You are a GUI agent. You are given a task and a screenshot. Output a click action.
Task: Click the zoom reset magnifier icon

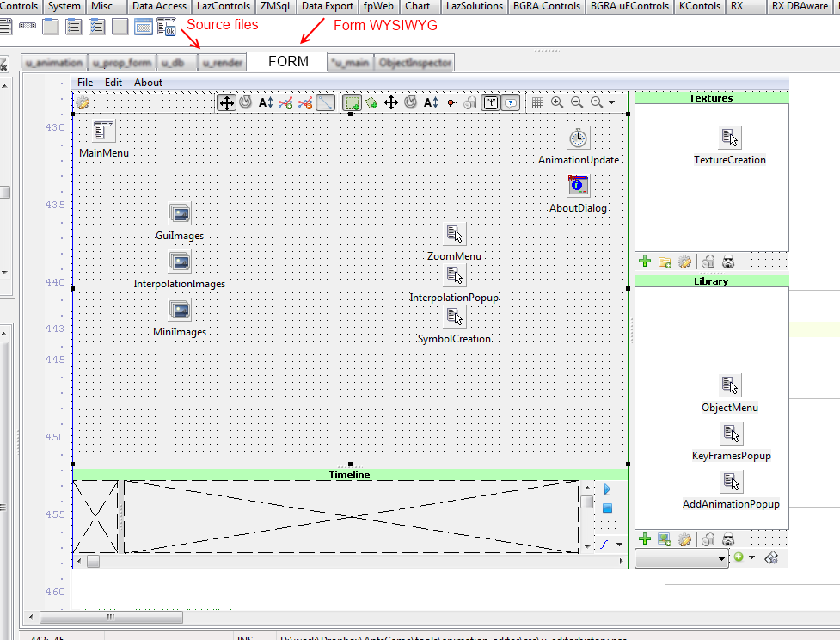pyautogui.click(x=596, y=102)
